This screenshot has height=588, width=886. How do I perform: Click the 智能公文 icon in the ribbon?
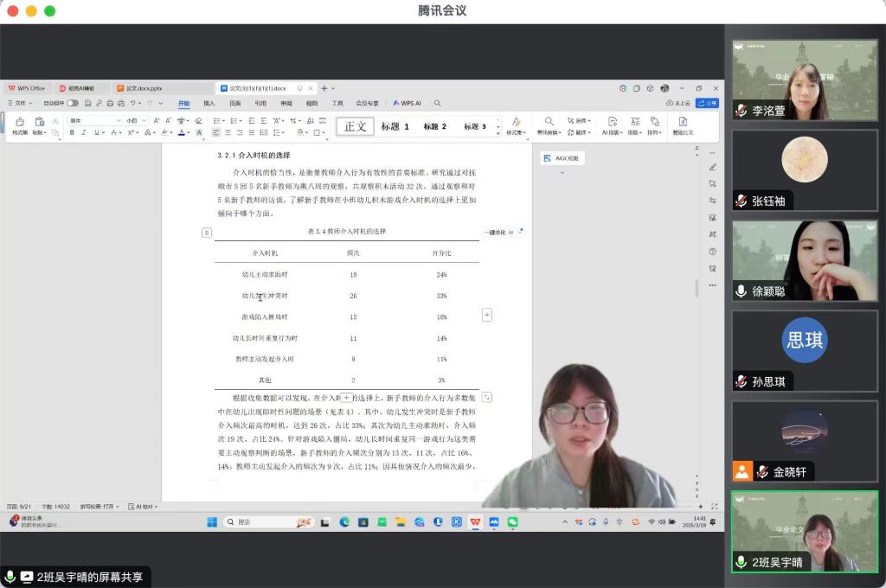(683, 125)
